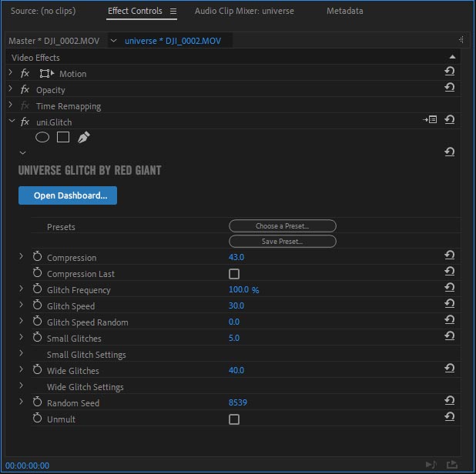Create 4-point polygon mask for uni.Glitch

[x=63, y=137]
